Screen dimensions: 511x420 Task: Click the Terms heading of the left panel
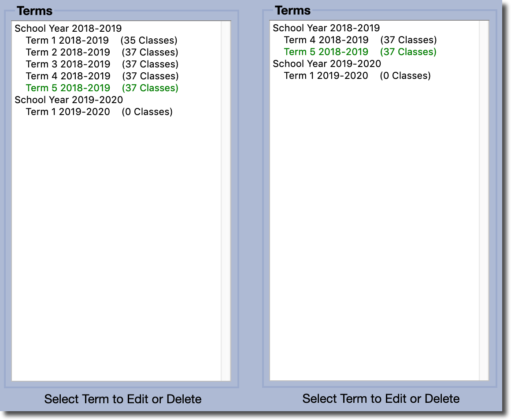pyautogui.click(x=34, y=11)
